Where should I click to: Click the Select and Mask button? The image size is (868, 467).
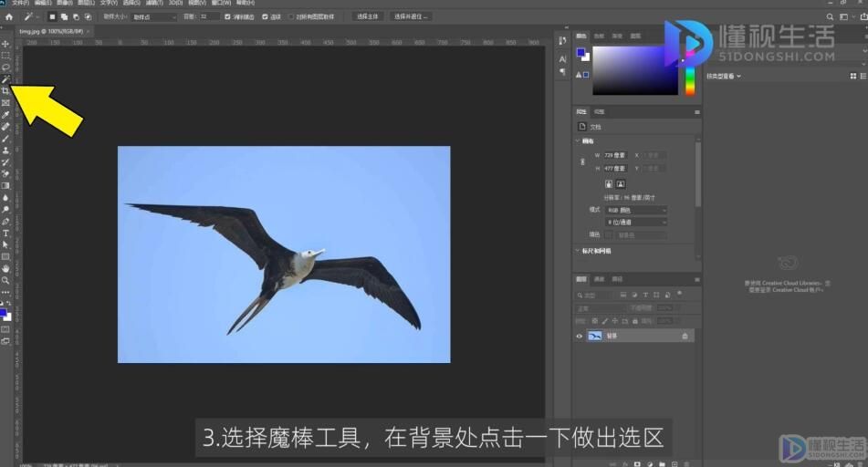coord(411,16)
